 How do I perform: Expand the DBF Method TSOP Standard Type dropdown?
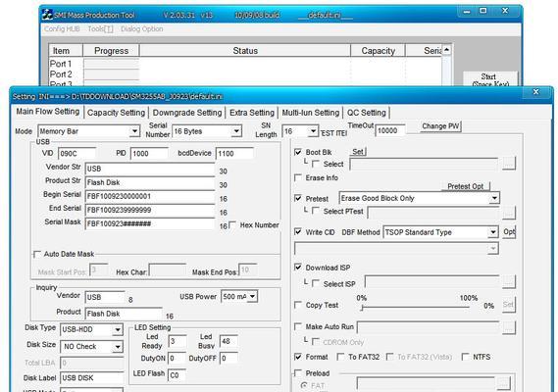tap(493, 232)
